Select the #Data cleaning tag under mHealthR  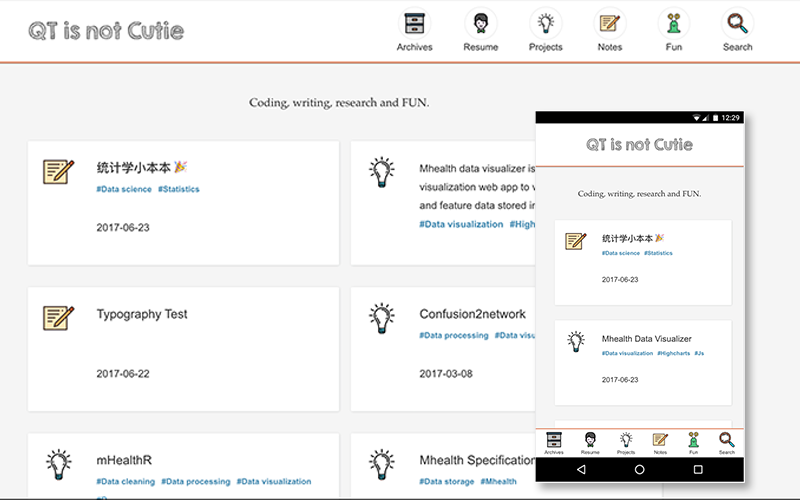click(x=125, y=482)
